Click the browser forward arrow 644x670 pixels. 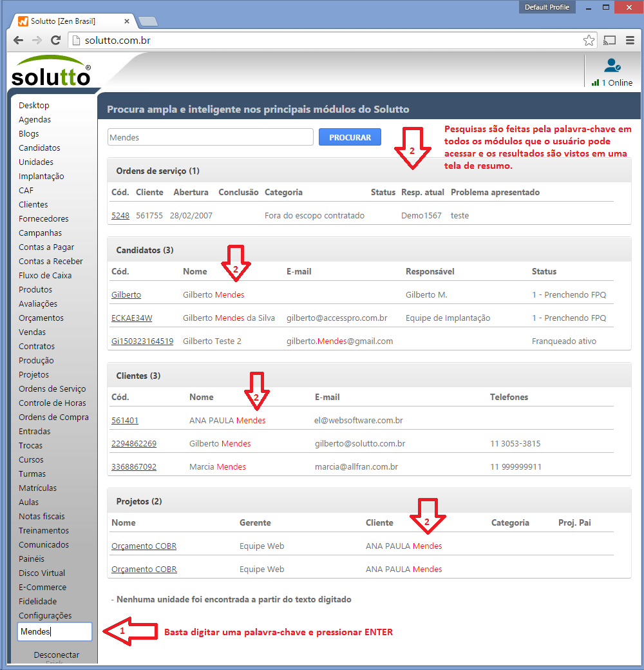tap(37, 40)
